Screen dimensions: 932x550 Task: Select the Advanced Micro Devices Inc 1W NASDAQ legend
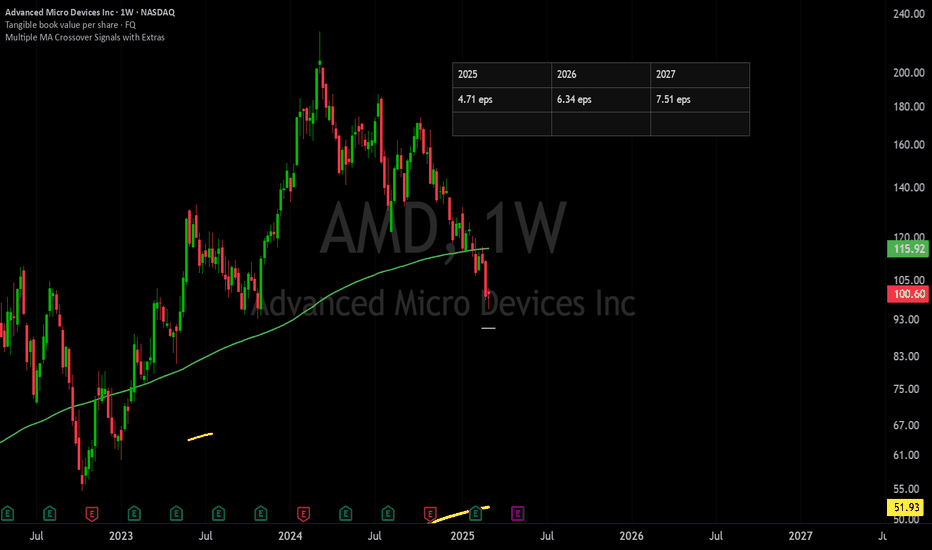click(90, 12)
